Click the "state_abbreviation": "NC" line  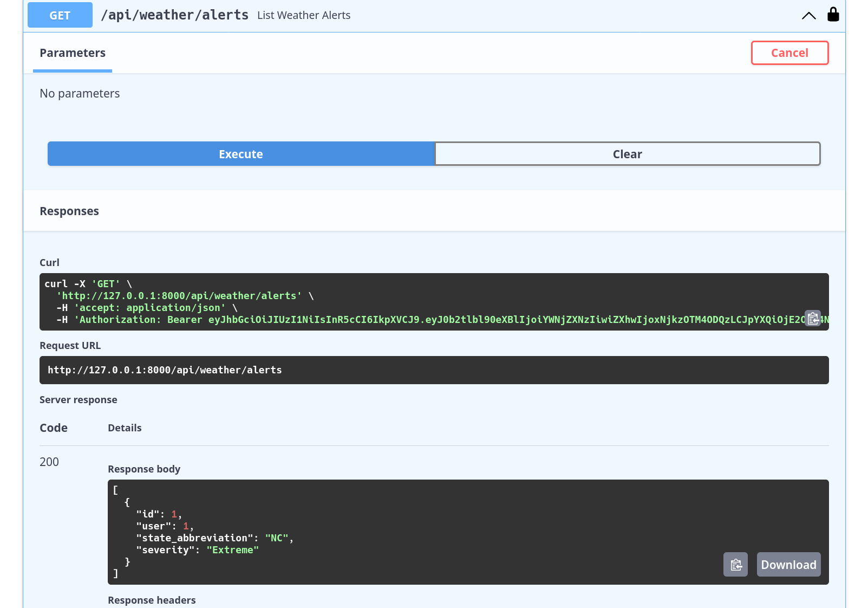(214, 538)
